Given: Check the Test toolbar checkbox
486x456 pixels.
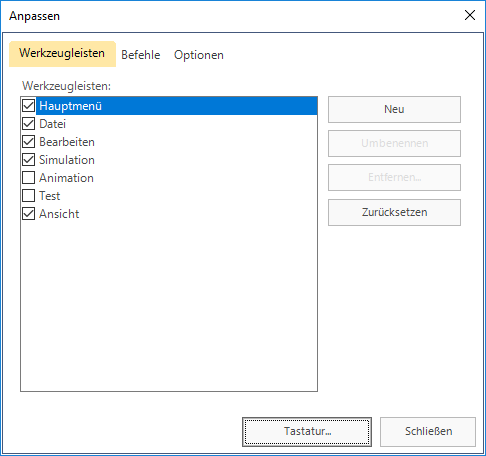Looking at the screenshot, I should (28, 196).
